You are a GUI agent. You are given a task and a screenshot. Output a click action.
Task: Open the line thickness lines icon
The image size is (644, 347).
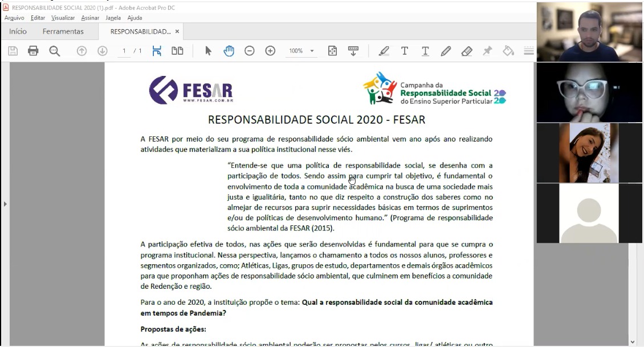click(529, 51)
